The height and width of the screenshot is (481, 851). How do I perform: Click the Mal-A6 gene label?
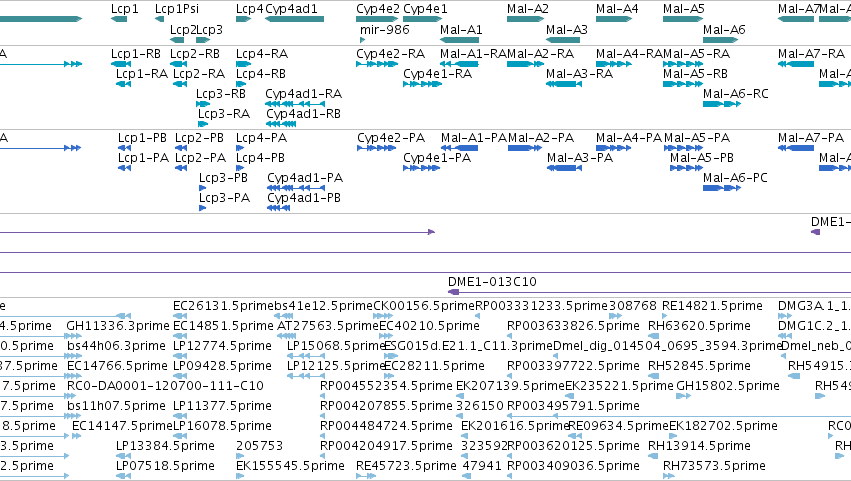pyautogui.click(x=724, y=29)
